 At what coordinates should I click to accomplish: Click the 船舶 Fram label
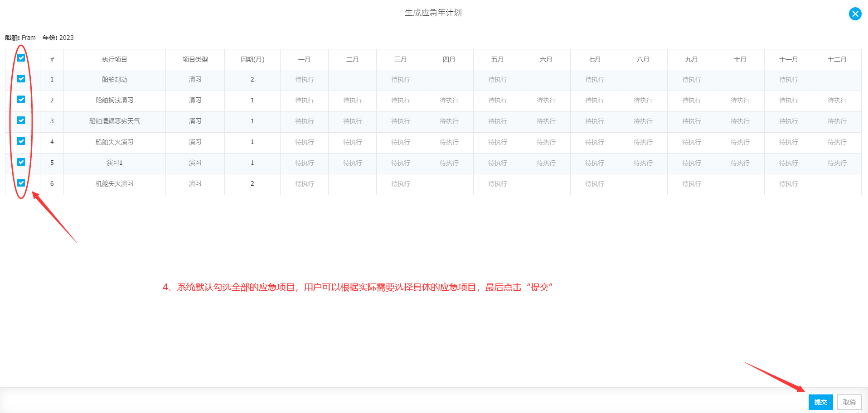click(x=20, y=38)
